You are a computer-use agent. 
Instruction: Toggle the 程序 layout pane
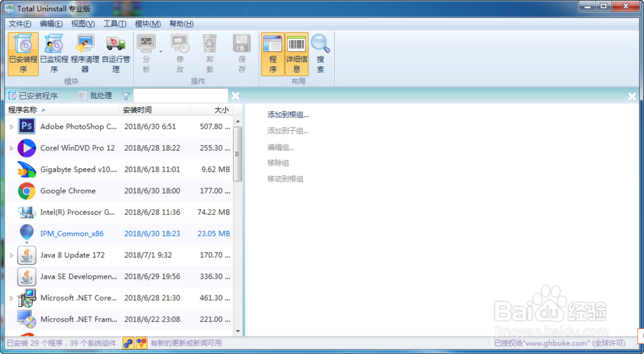(x=272, y=54)
